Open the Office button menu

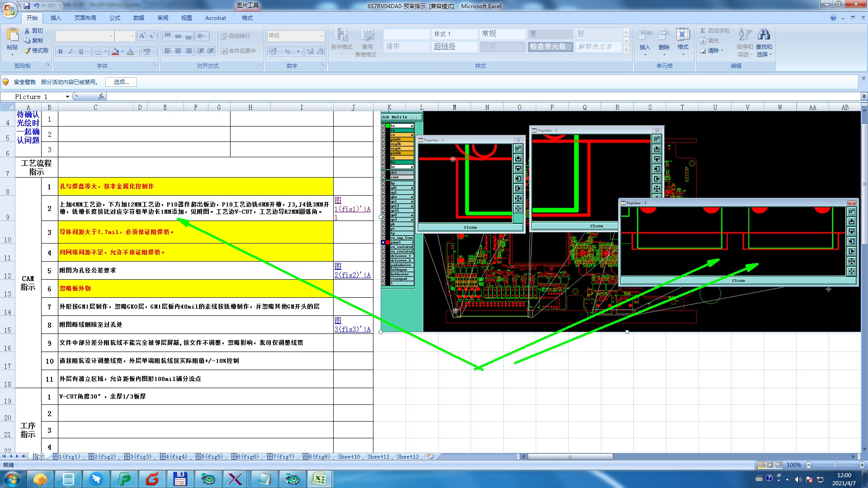click(x=9, y=9)
